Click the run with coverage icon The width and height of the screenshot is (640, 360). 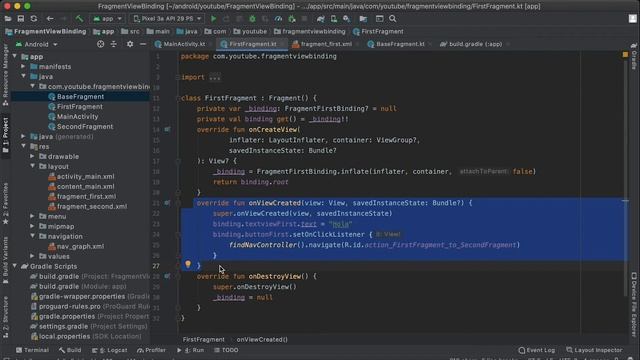(x=265, y=19)
